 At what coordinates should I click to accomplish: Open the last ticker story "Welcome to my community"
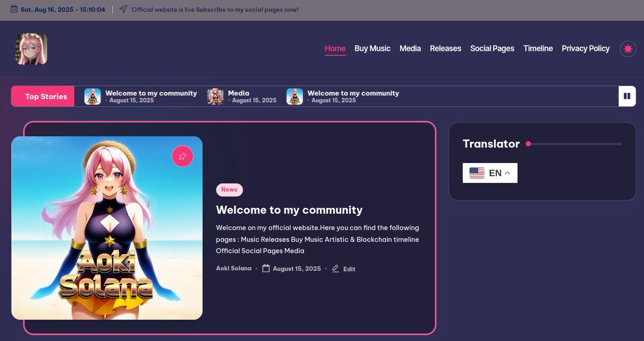[x=353, y=93]
